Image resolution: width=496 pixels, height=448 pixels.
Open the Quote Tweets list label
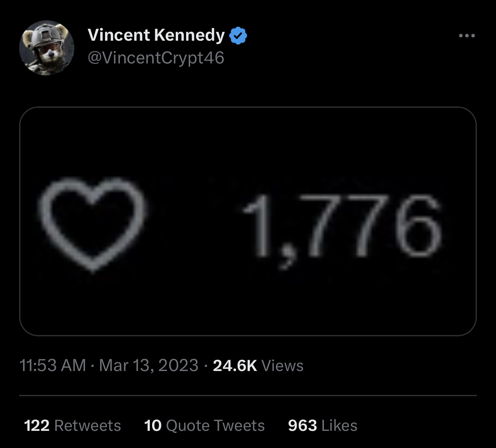(x=215, y=426)
